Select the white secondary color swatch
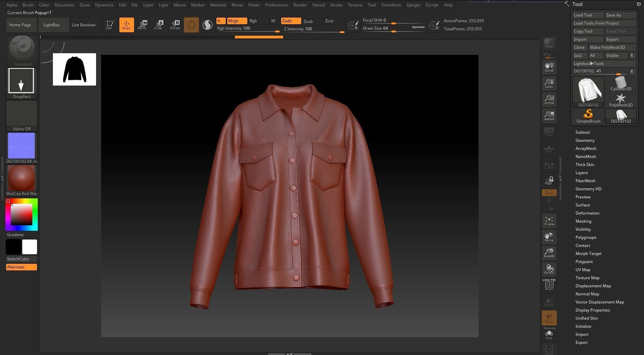The image size is (644, 355). click(x=30, y=247)
